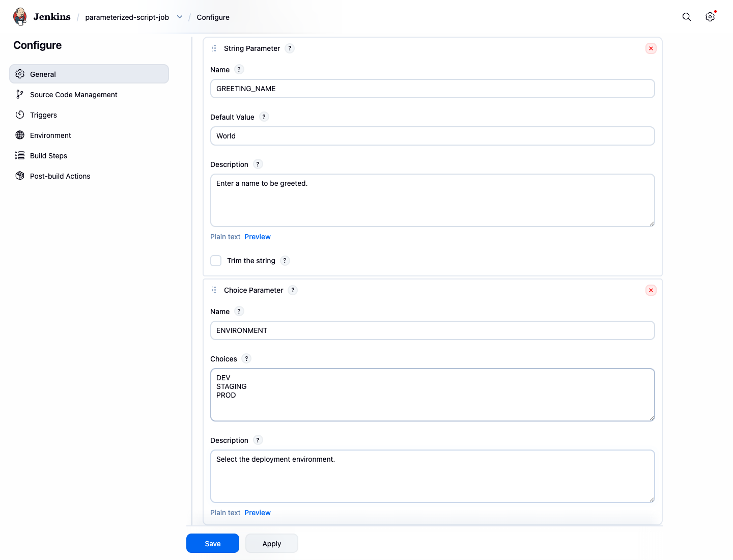Screen dimensions: 733x560
Task: Delete the String Parameter block
Action: tap(651, 48)
